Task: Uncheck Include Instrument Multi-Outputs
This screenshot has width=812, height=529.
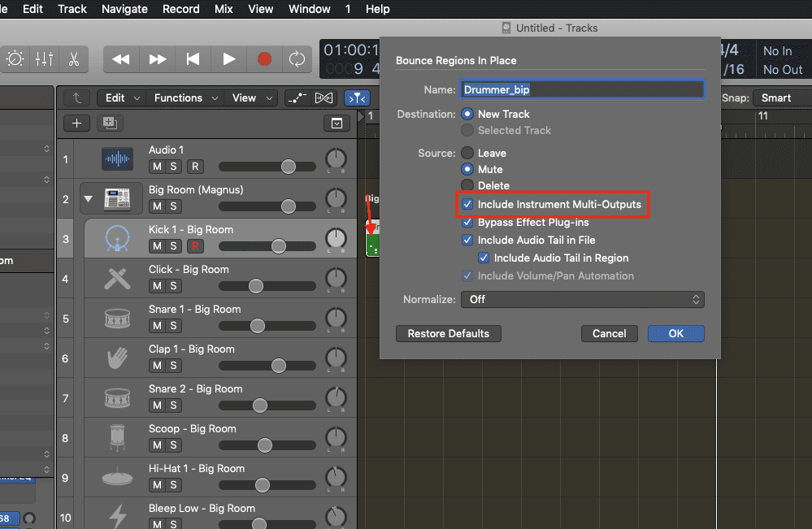Action: point(467,204)
